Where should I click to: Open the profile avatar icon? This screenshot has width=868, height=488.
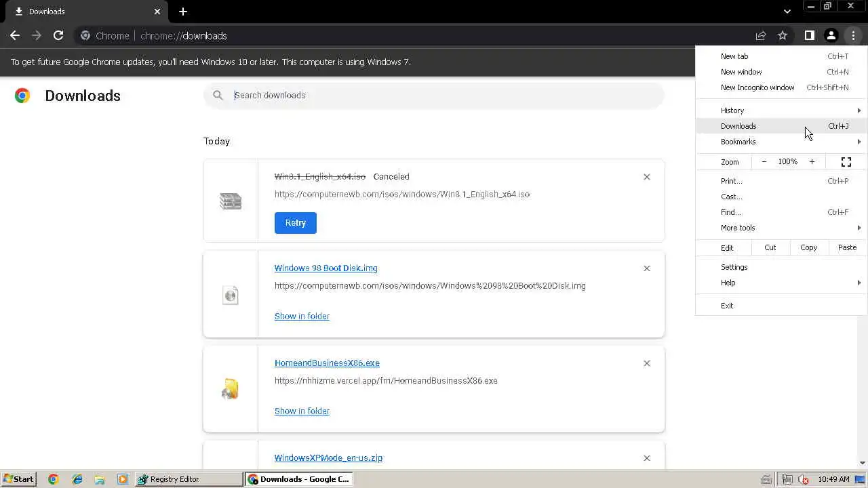coord(831,35)
